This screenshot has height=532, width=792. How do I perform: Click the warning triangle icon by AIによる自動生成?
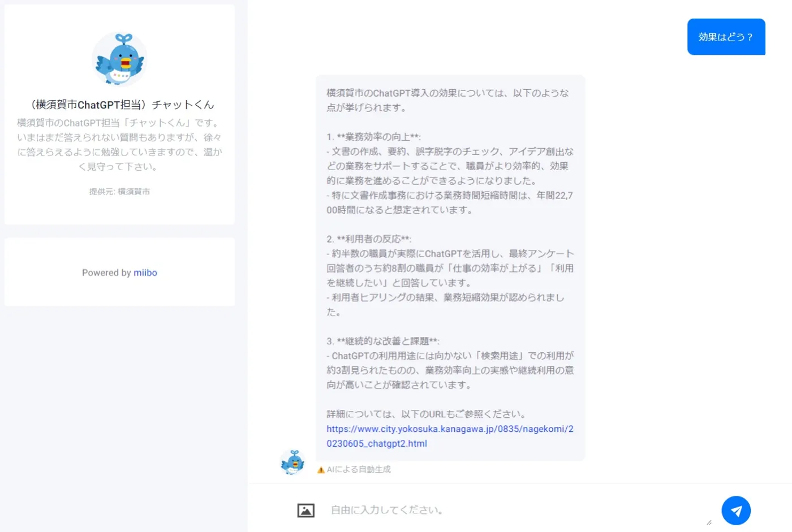pos(321,470)
